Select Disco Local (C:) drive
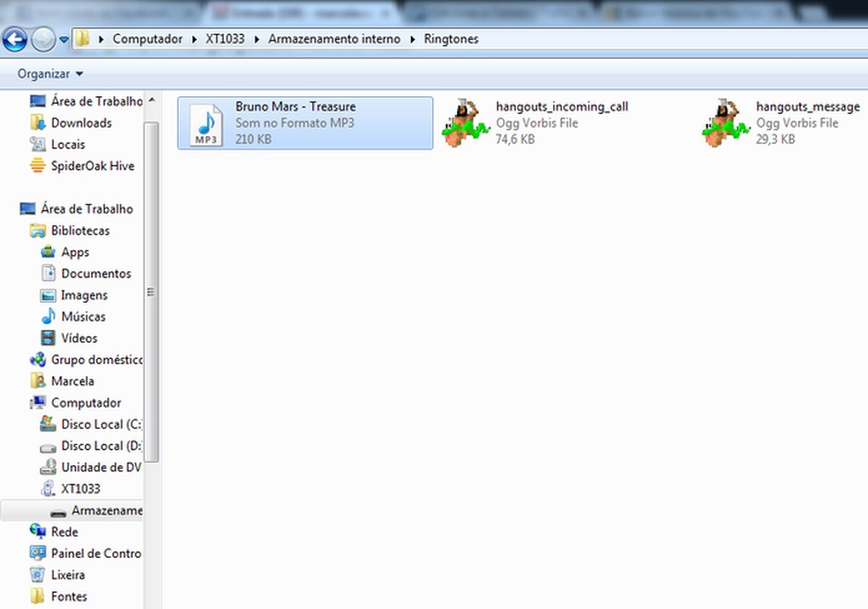Image resolution: width=868 pixels, height=609 pixels. 101,425
